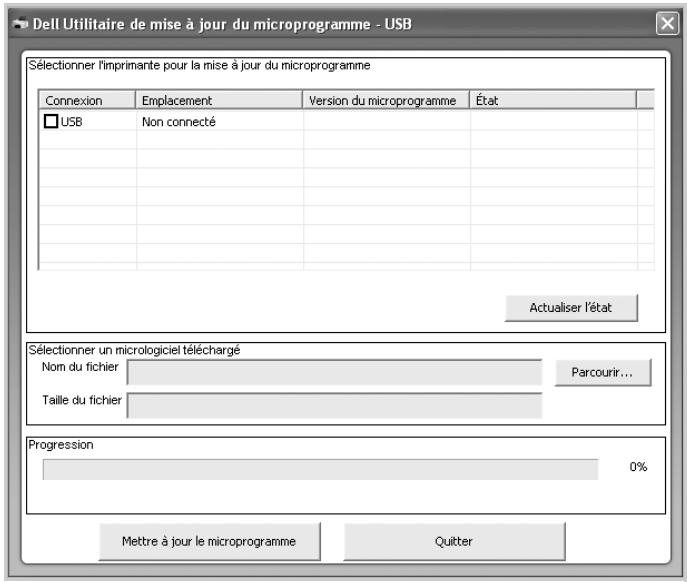Click the printer icon in title bar

(20, 24)
